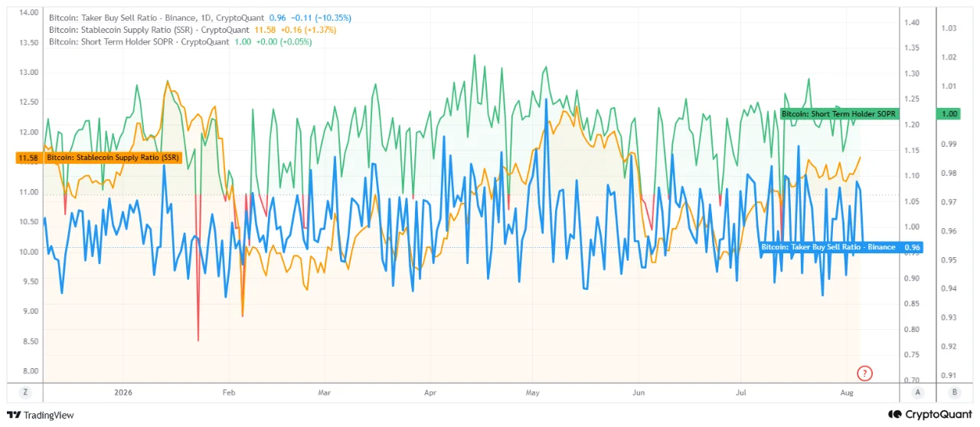Click the orange 11.58 price tag on left axis
Image resolution: width=980 pixels, height=427 pixels.
tap(28, 158)
